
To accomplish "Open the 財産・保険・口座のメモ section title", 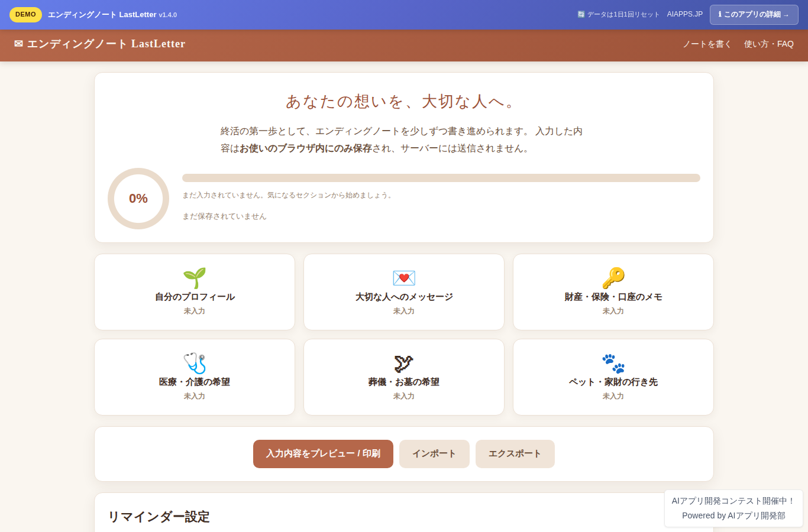I will tap(613, 297).
